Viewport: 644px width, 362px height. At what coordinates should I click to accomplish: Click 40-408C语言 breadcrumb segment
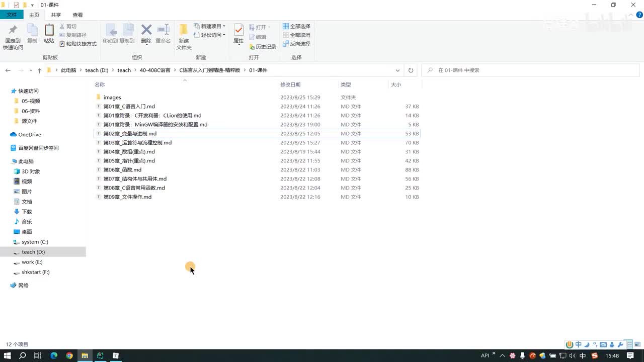pos(155,70)
